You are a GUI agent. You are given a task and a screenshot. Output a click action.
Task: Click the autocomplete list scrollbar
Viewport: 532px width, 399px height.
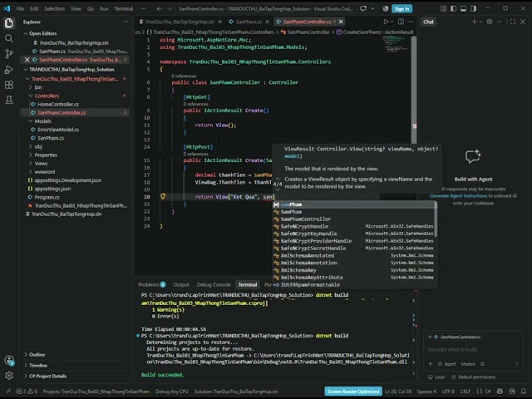(x=436, y=219)
